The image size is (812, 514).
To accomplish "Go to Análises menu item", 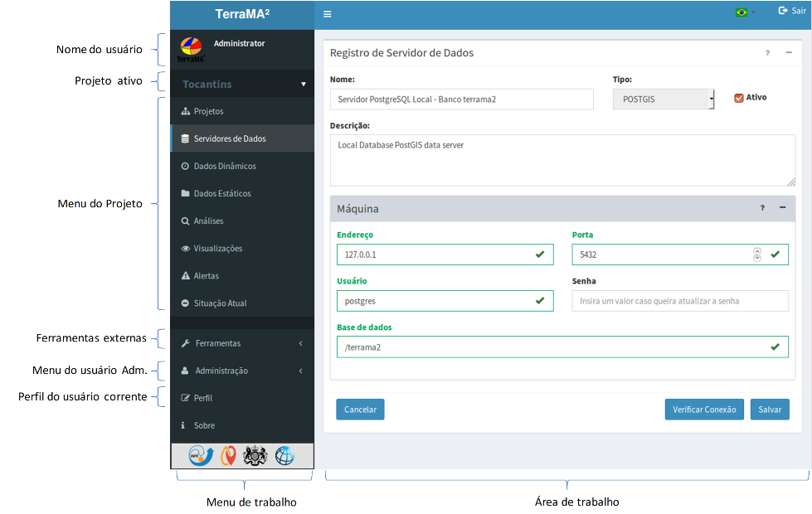I will (x=242, y=221).
